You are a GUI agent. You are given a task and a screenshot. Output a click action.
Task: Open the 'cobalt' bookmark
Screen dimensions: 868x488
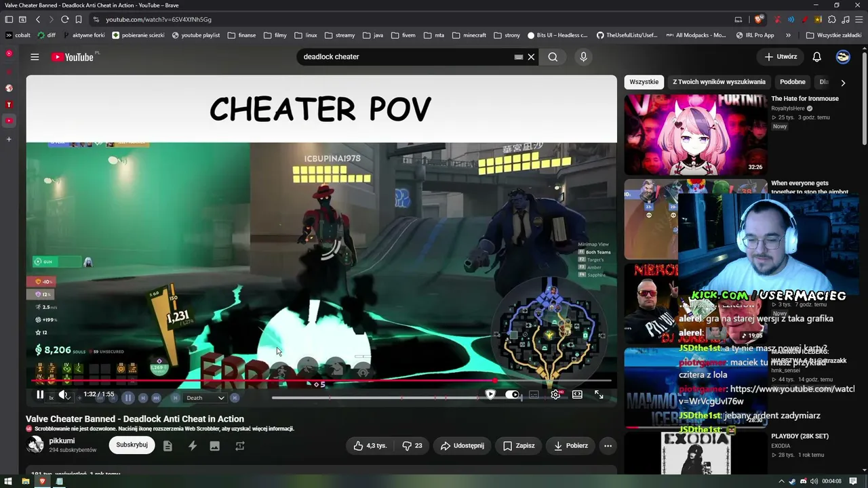[x=18, y=35]
